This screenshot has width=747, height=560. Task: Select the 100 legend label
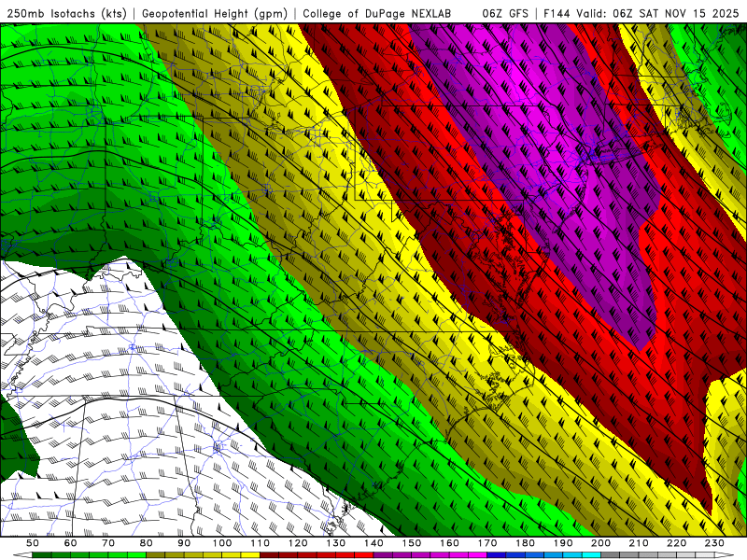[x=222, y=543]
